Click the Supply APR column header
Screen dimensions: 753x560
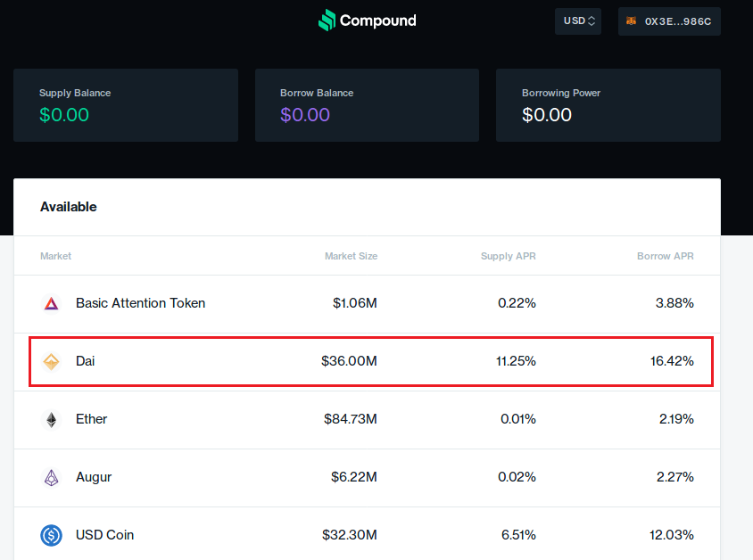tap(508, 256)
